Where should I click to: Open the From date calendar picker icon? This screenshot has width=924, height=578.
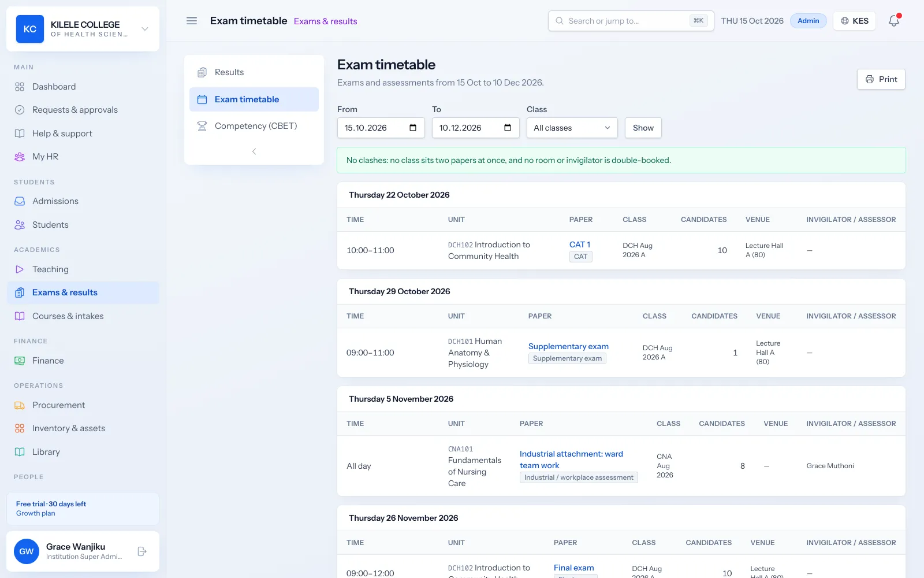coord(413,128)
